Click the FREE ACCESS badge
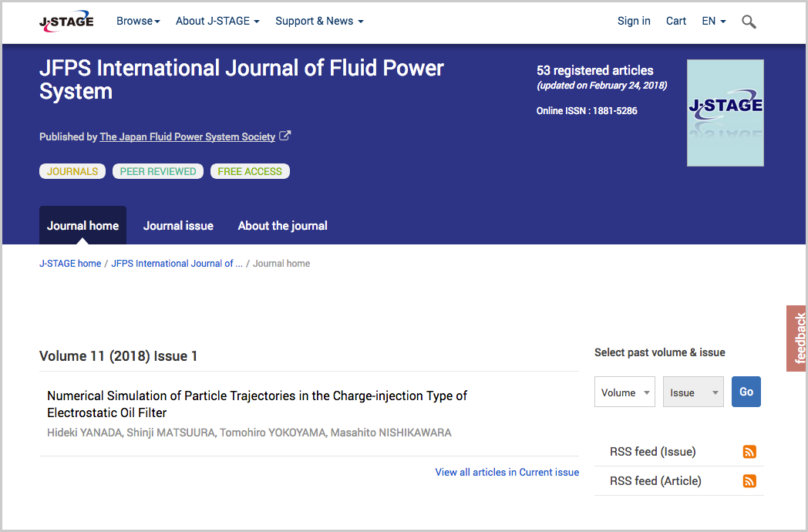Image resolution: width=808 pixels, height=532 pixels. [250, 171]
